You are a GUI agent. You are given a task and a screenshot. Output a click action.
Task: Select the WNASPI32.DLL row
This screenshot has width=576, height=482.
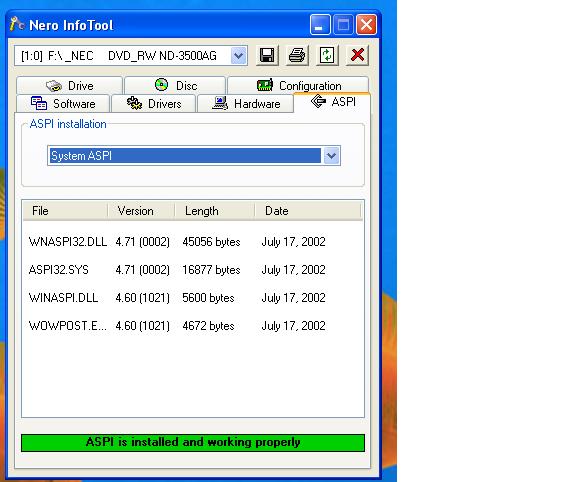coord(193,242)
